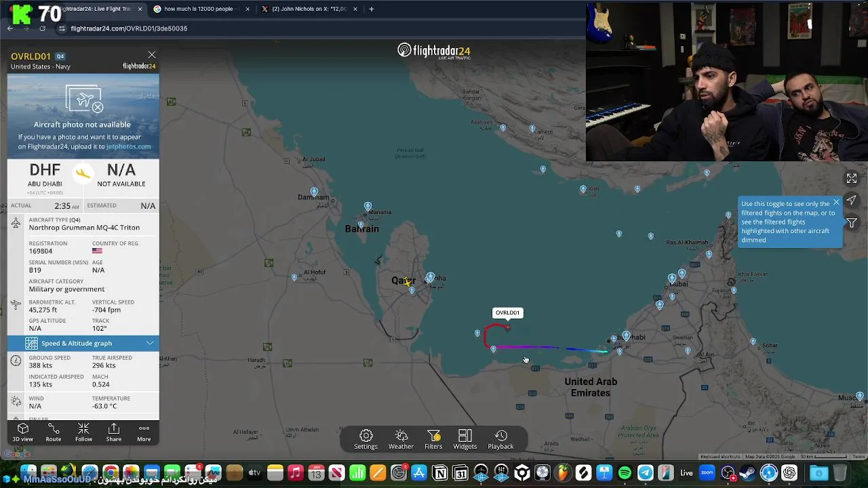Open site information icon in address bar

(x=62, y=28)
